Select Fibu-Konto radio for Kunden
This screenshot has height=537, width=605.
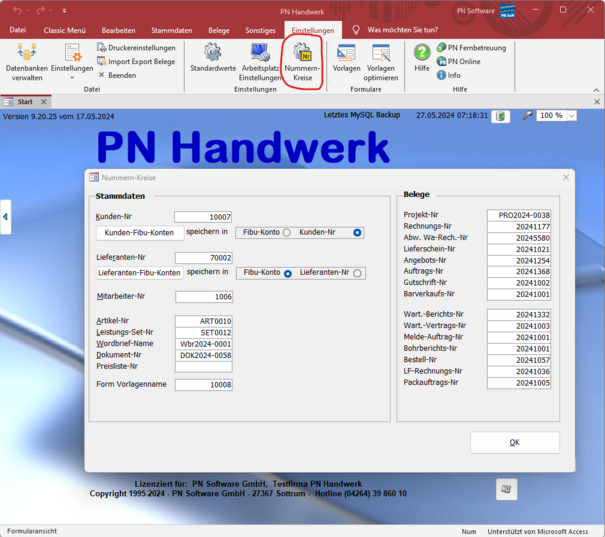tap(286, 233)
